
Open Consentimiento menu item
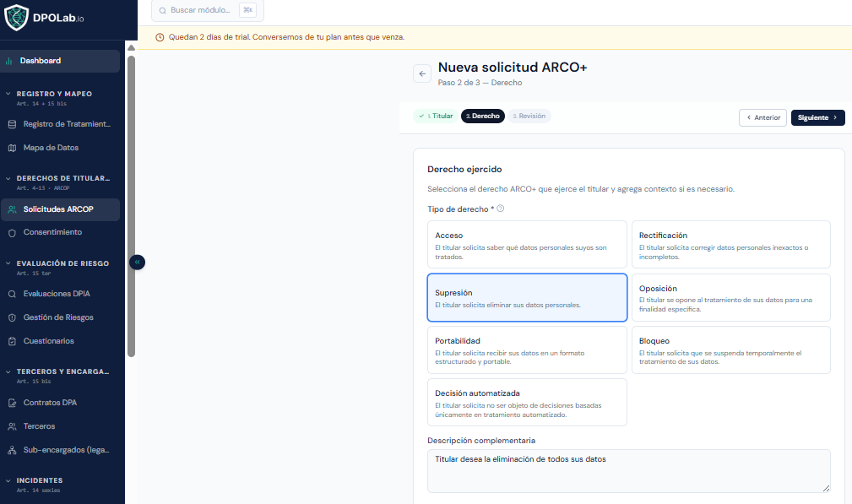point(60,232)
